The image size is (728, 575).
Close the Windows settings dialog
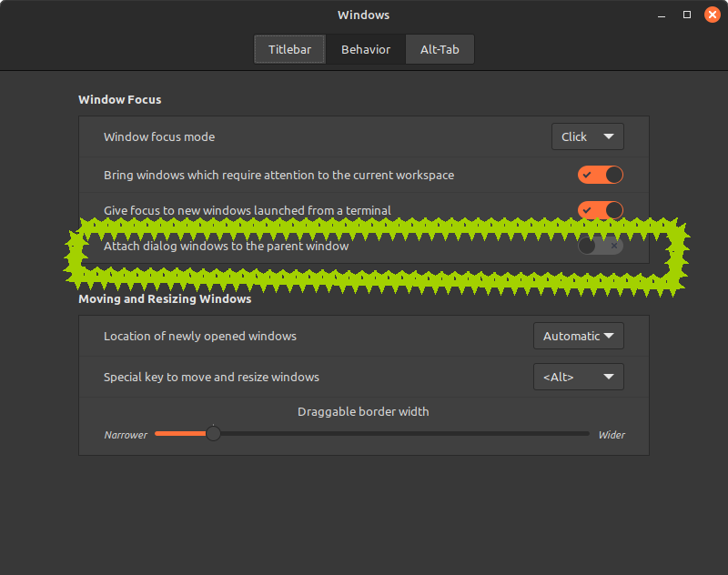pyautogui.click(x=712, y=15)
